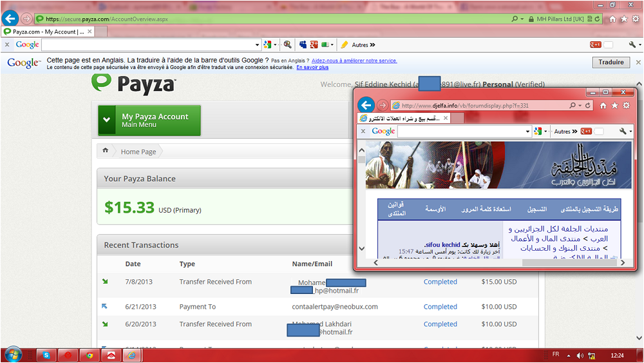Open new tab in Payza browser window
644x363 pixels.
[101, 31]
